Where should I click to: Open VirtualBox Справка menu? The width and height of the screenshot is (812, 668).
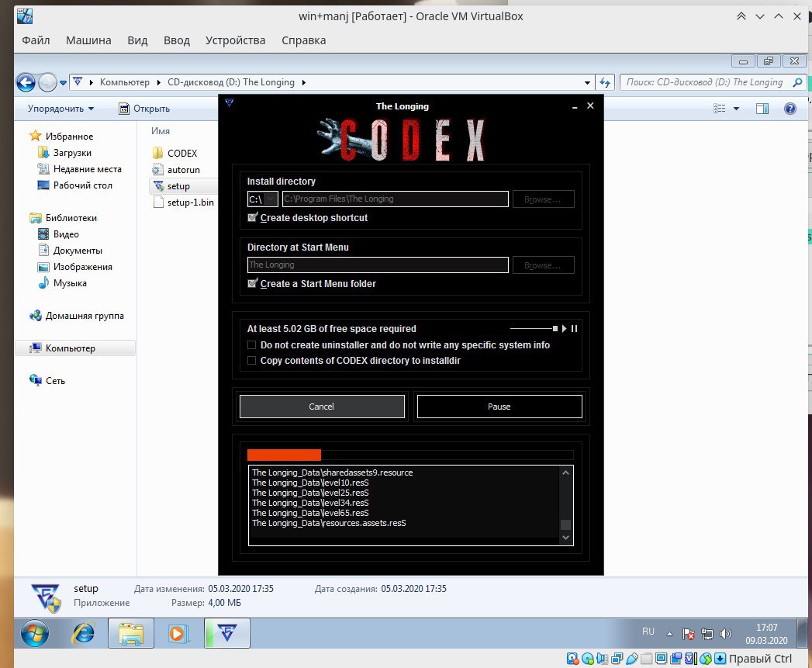(x=303, y=40)
